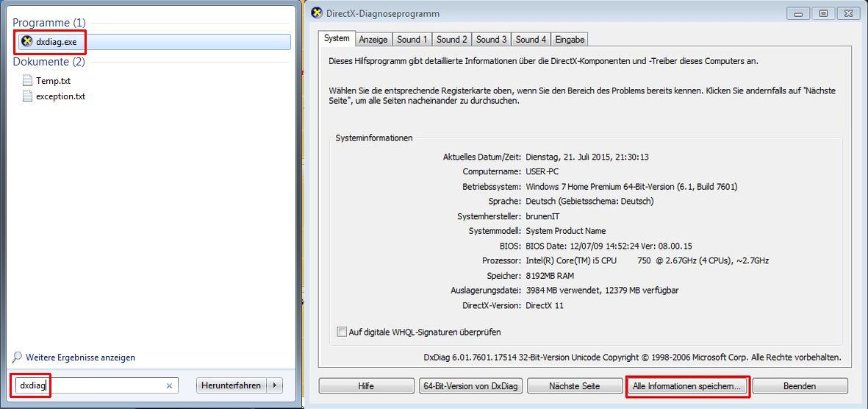This screenshot has height=409, width=868.
Task: Click the System Product Name value
Action: (x=565, y=231)
